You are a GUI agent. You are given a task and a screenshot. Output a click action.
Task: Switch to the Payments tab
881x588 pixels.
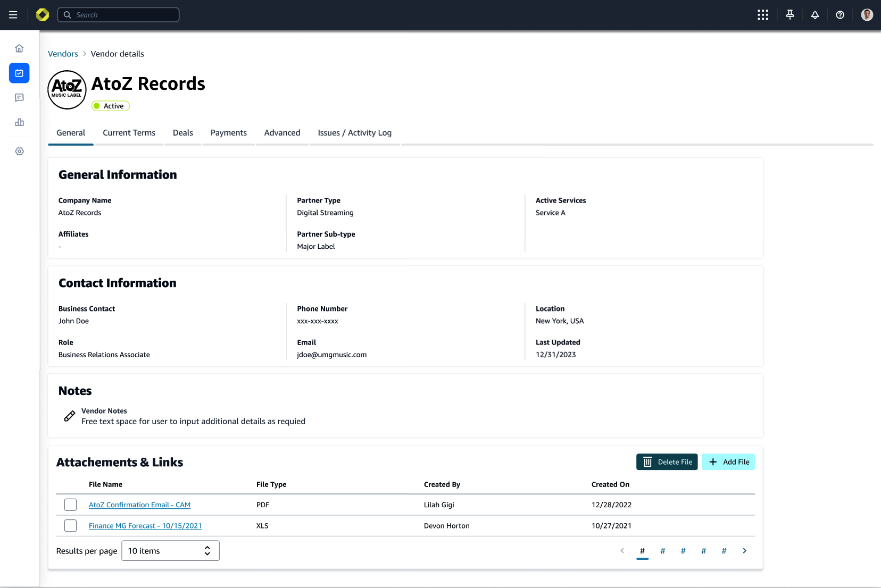coord(228,132)
